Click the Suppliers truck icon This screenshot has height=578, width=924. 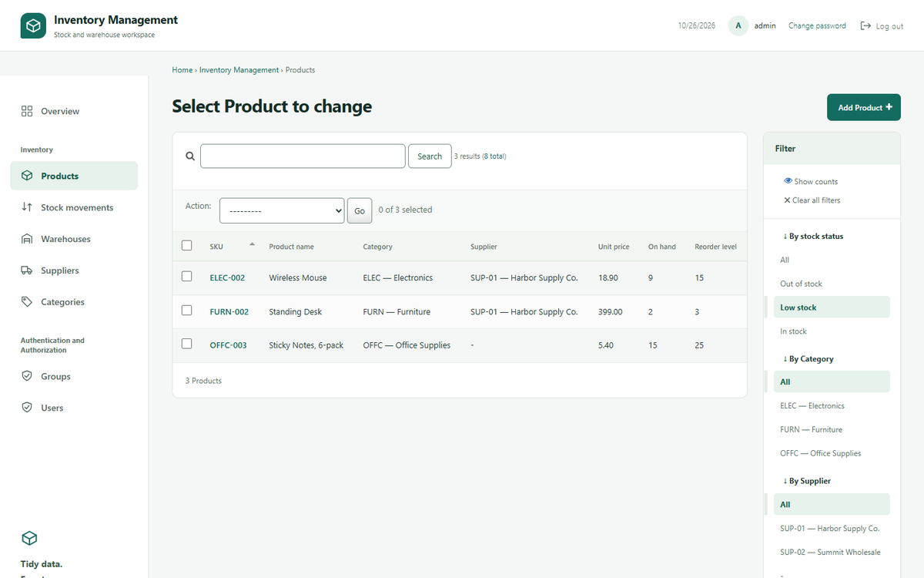coord(27,271)
